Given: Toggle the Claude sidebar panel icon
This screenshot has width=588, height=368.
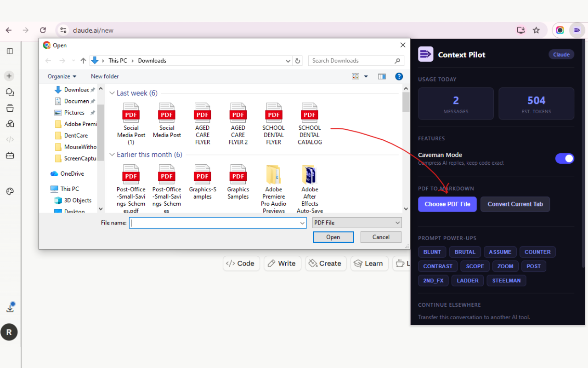Looking at the screenshot, I should coord(10,51).
